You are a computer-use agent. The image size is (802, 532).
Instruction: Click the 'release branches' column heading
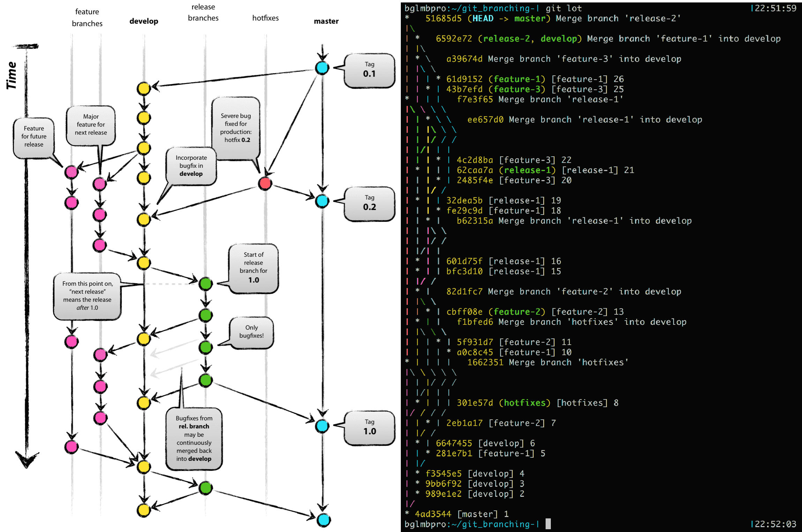tap(203, 12)
